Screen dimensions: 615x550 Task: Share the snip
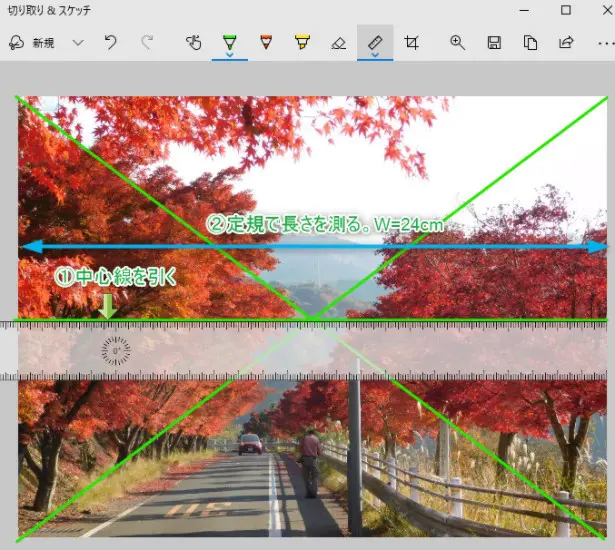[566, 42]
